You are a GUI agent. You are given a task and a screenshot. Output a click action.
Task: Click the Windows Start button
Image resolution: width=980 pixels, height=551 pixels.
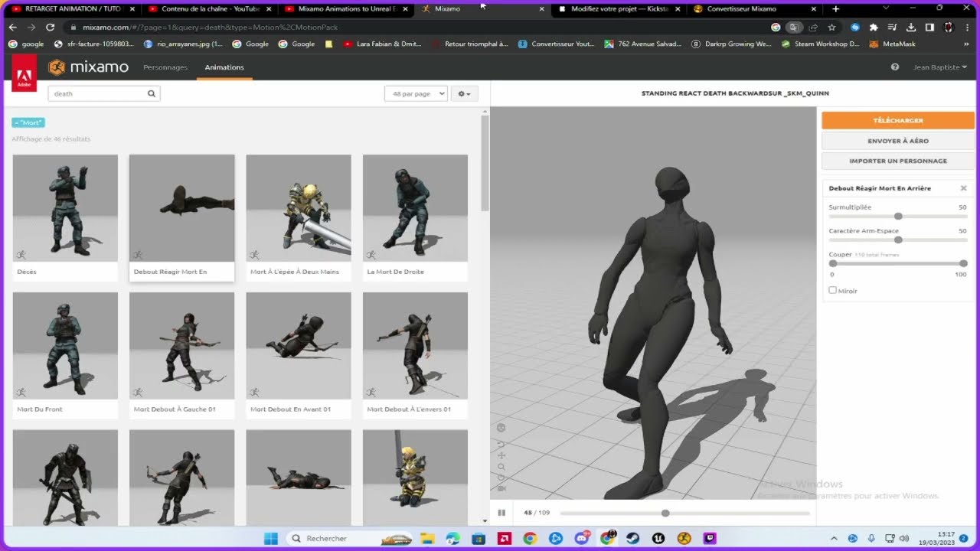coord(270,538)
